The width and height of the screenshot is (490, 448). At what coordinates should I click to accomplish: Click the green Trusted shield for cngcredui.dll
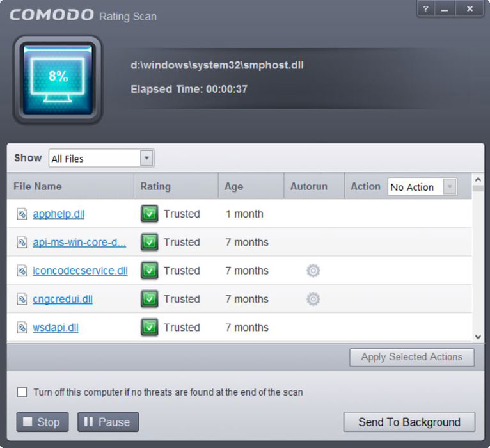point(150,299)
